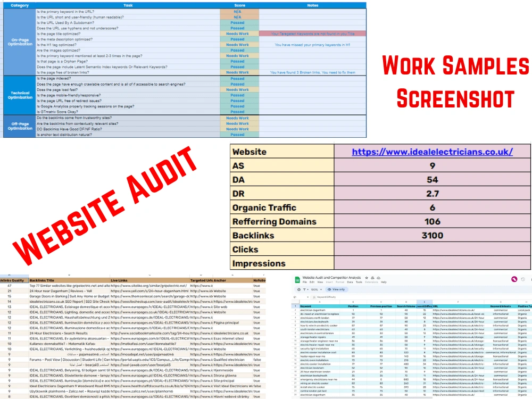Click the Search Volume header cell
The image size is (532, 399).
(x=406, y=306)
